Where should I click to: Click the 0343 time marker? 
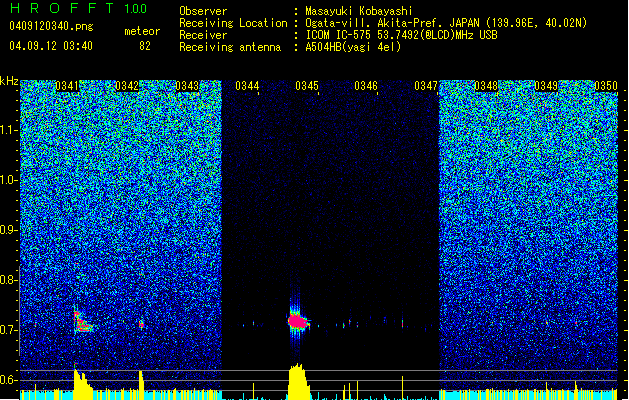pyautogui.click(x=187, y=86)
